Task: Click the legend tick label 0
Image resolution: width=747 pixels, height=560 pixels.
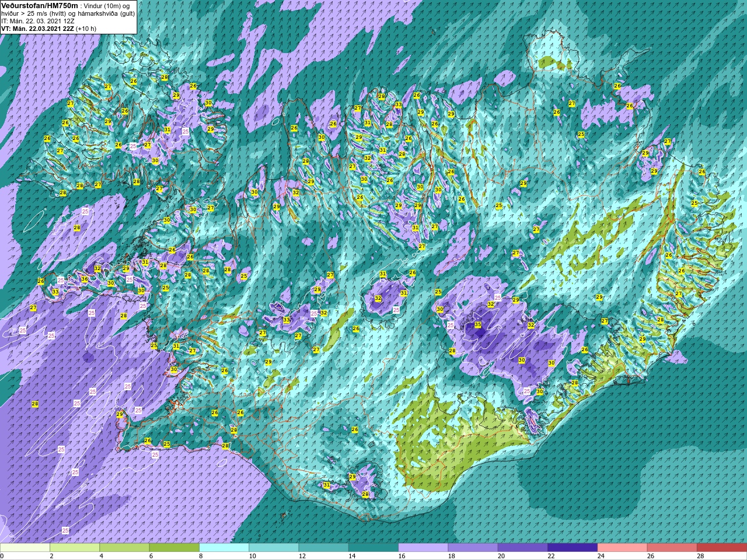Action: pyautogui.click(x=2, y=556)
